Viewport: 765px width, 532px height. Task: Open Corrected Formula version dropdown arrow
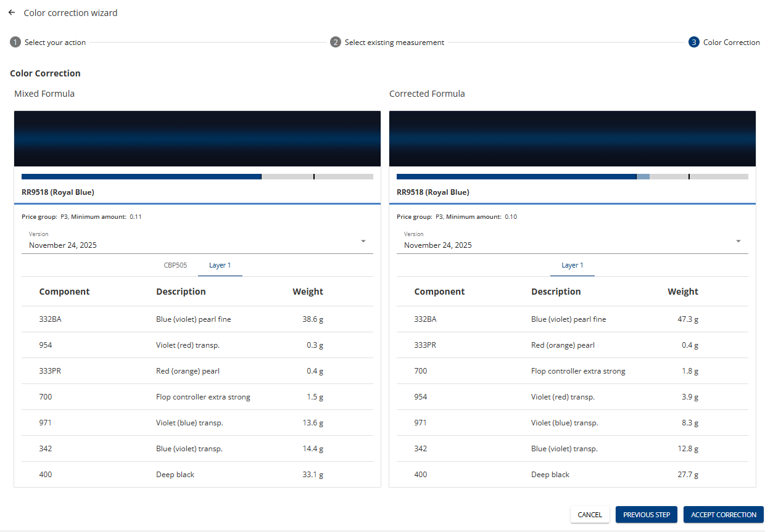tap(738, 241)
